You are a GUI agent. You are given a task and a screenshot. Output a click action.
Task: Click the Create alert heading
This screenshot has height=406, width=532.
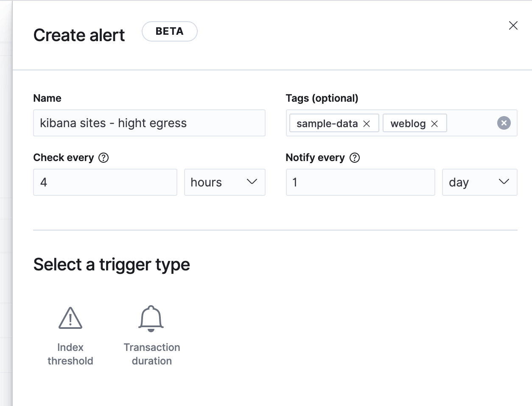click(x=79, y=35)
